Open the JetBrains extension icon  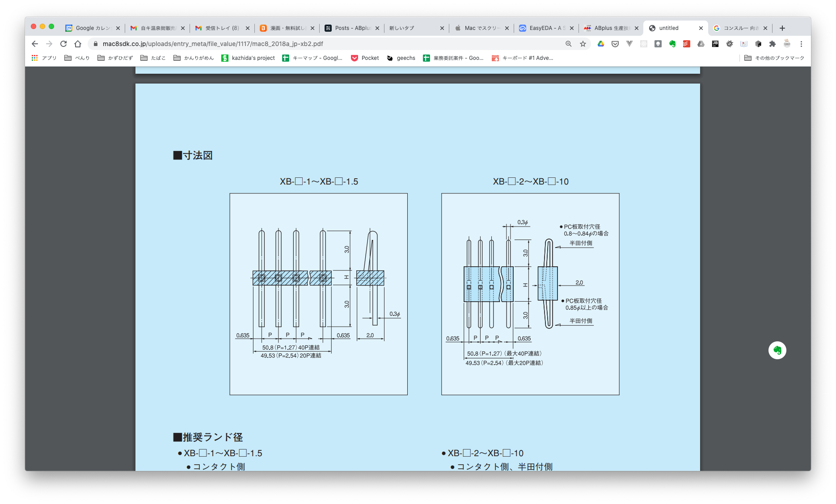(x=715, y=44)
